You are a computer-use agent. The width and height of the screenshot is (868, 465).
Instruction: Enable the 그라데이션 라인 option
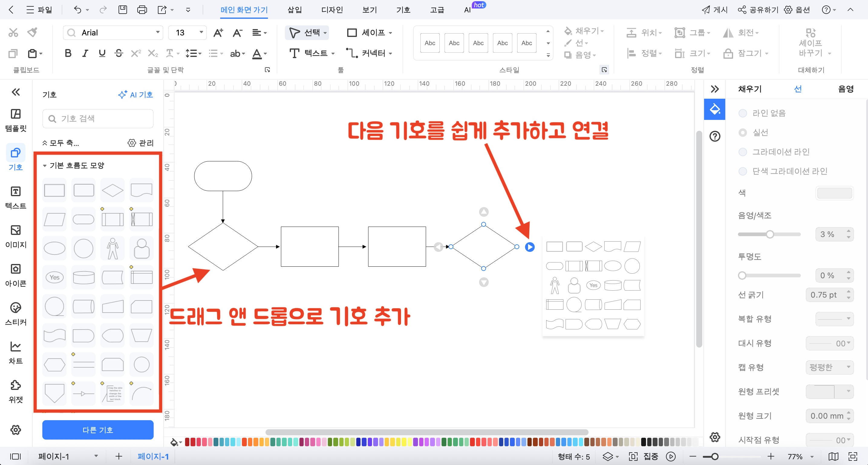click(743, 152)
